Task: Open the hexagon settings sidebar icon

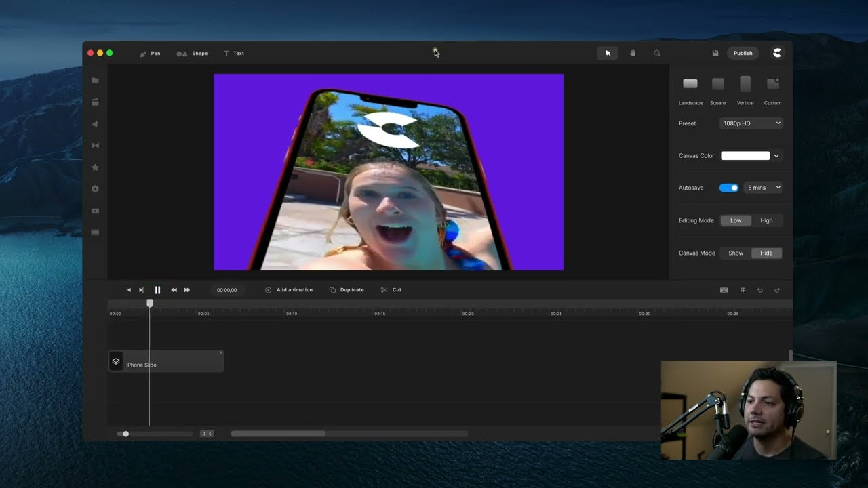Action: (x=95, y=188)
